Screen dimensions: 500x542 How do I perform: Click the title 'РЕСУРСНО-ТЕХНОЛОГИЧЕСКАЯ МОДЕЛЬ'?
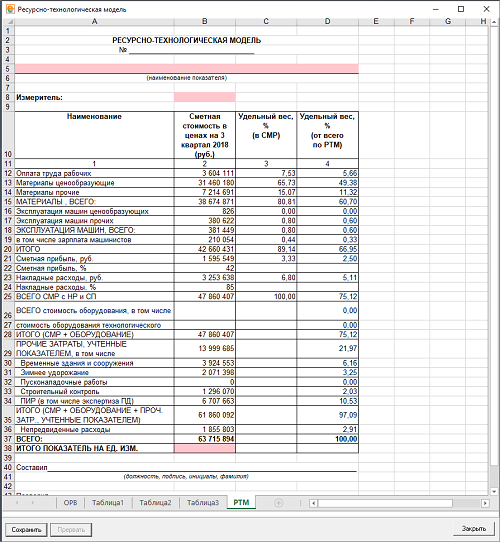coord(186,40)
